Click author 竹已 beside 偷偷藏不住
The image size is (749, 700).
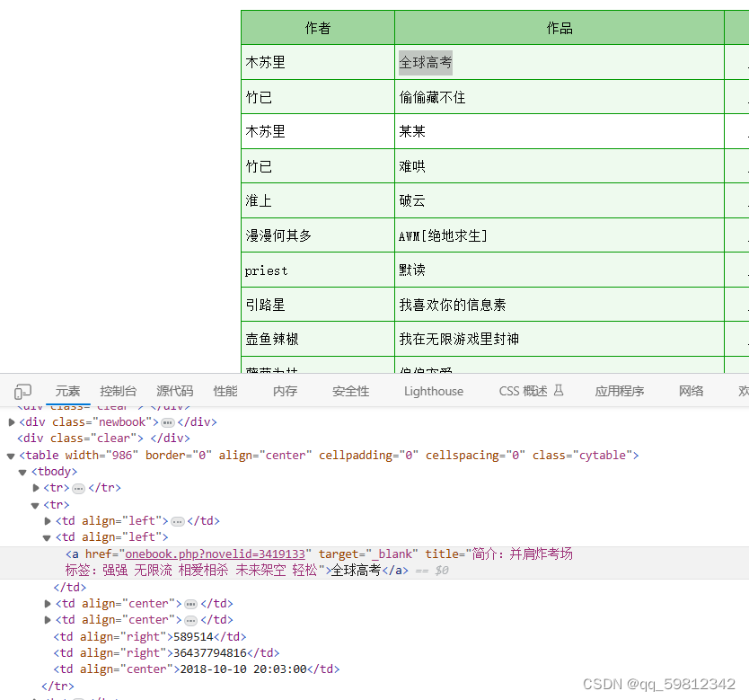pos(259,97)
